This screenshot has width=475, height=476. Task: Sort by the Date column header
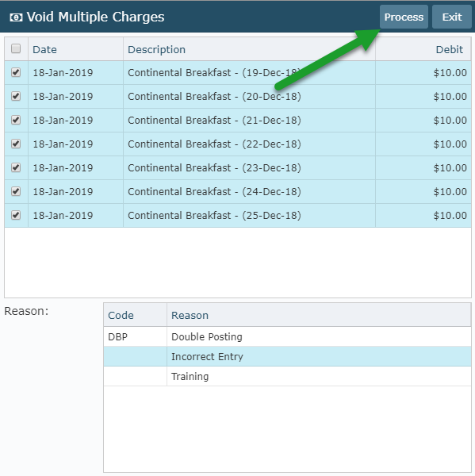tap(75, 49)
